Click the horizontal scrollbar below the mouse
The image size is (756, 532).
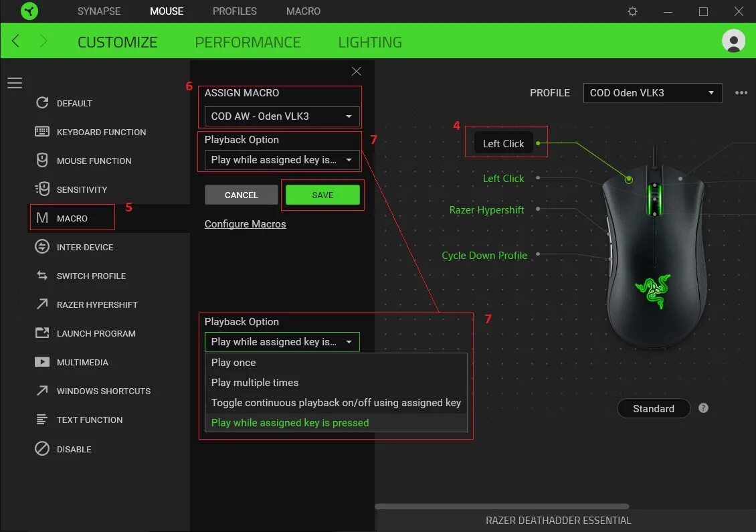pyautogui.click(x=502, y=507)
